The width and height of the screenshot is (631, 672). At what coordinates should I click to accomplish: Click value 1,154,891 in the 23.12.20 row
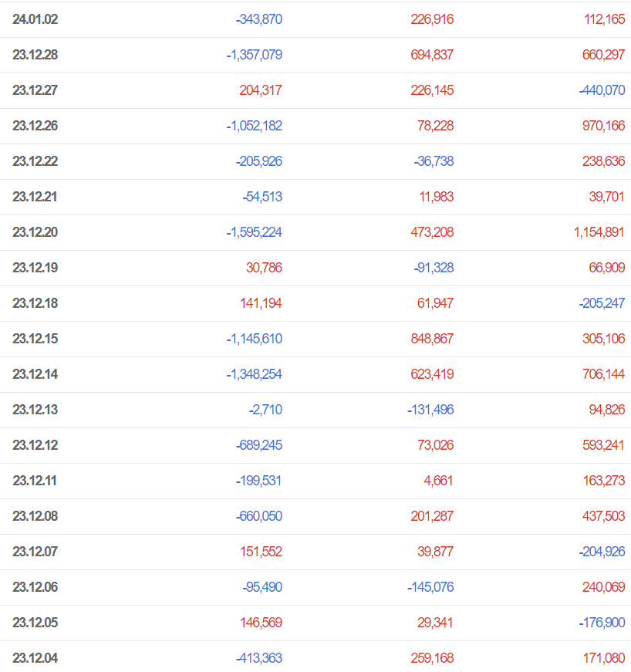click(x=599, y=232)
